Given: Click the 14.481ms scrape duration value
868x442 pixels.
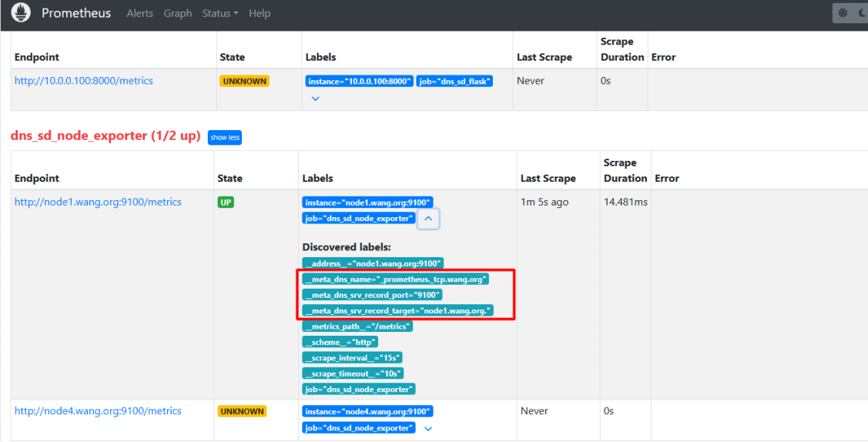Looking at the screenshot, I should [625, 202].
